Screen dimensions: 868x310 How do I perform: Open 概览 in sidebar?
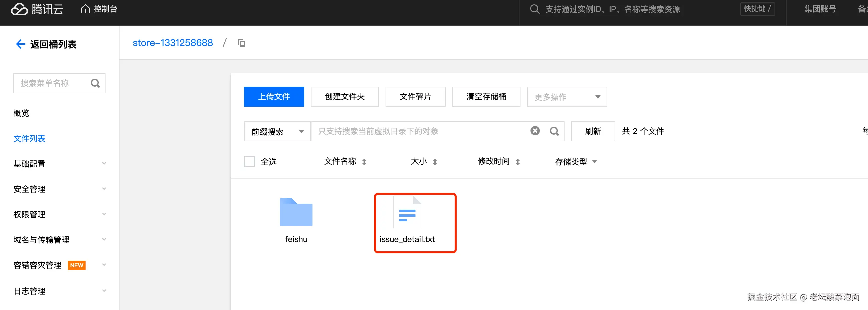click(21, 113)
